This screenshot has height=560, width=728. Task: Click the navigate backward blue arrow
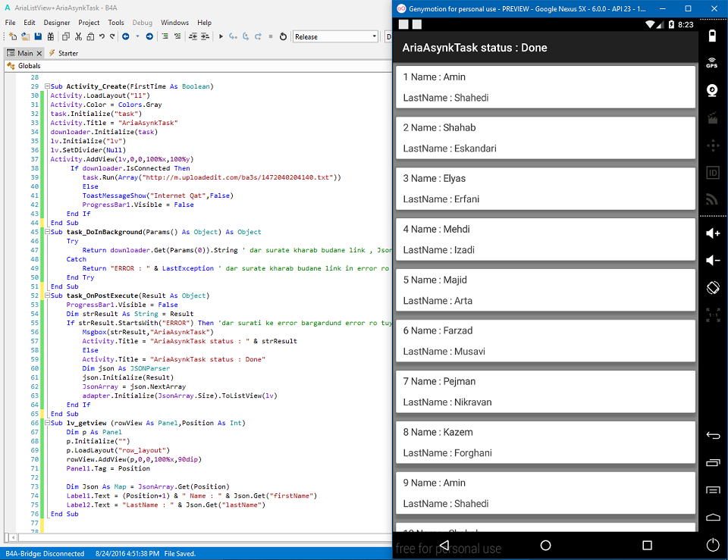pyautogui.click(x=125, y=36)
